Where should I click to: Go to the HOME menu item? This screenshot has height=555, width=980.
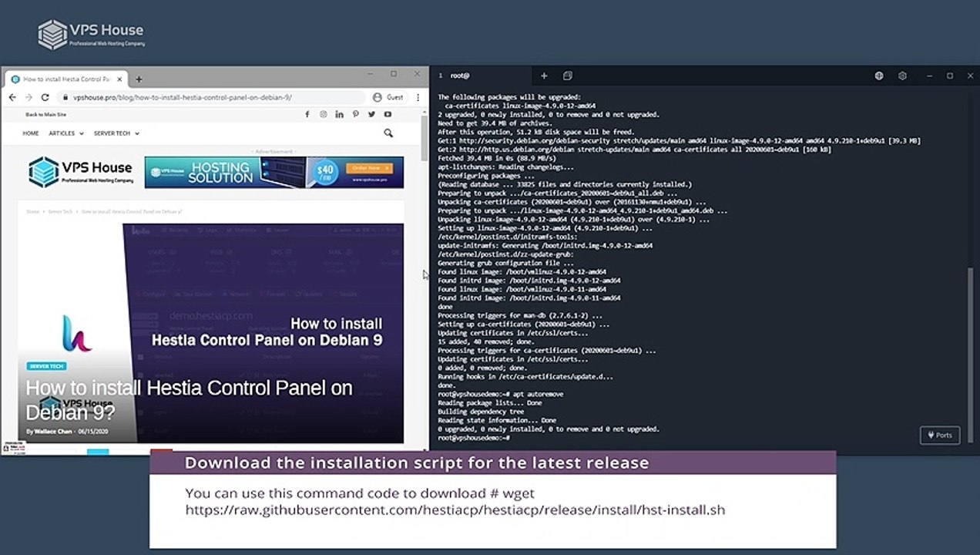point(31,133)
